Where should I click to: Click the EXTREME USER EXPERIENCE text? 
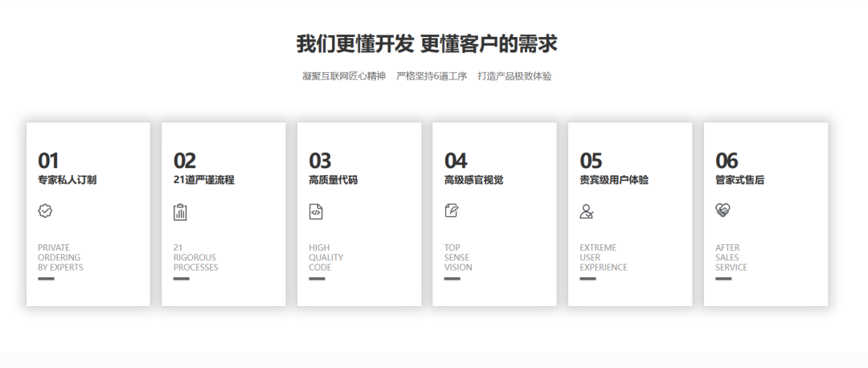point(604,257)
